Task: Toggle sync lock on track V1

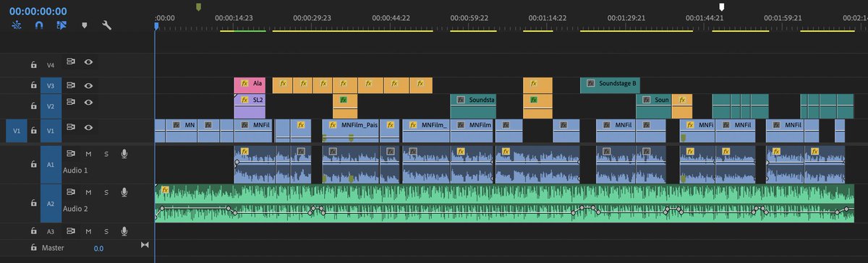Action: (71, 127)
